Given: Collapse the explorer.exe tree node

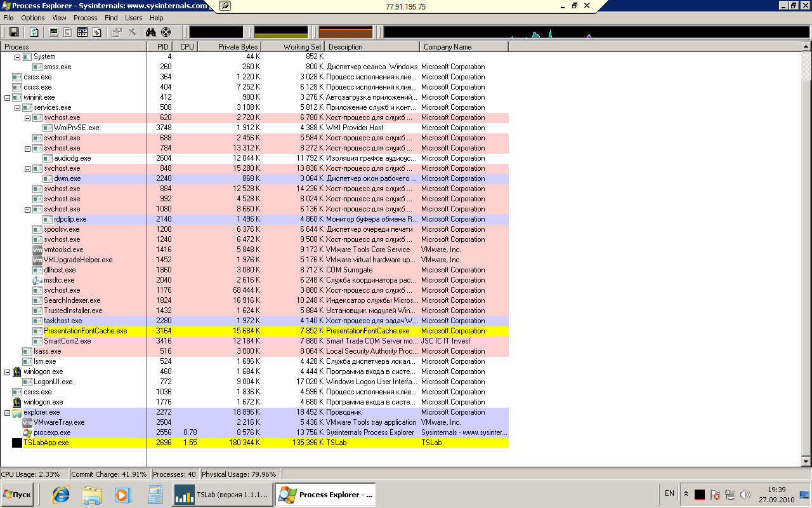Looking at the screenshot, I should pos(7,412).
